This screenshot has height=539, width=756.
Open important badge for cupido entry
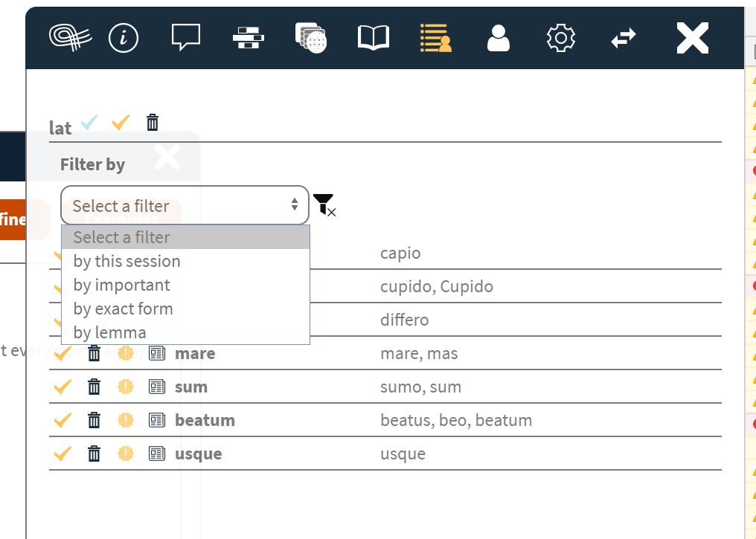point(126,286)
